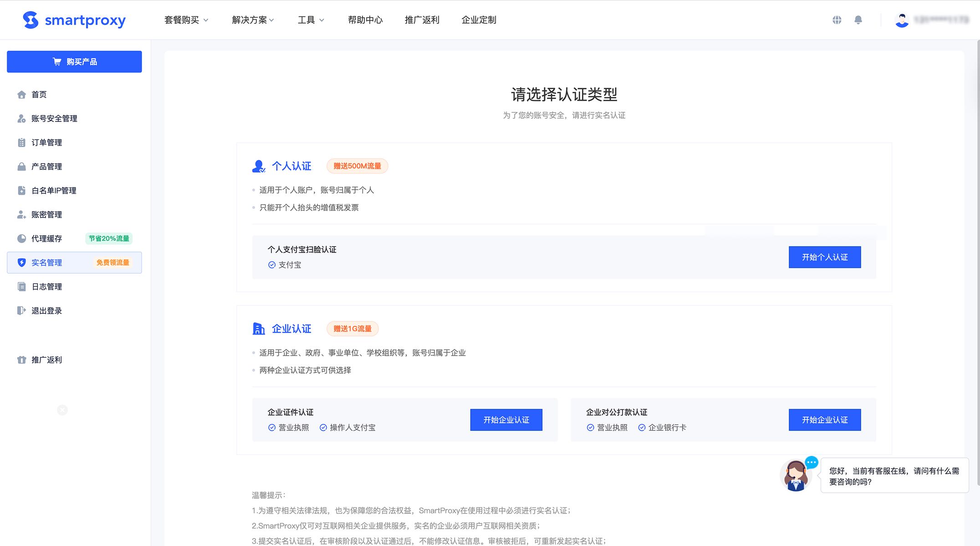Viewport: 980px width, 546px height.
Task: Click 退出登录 to log out
Action: 46,310
